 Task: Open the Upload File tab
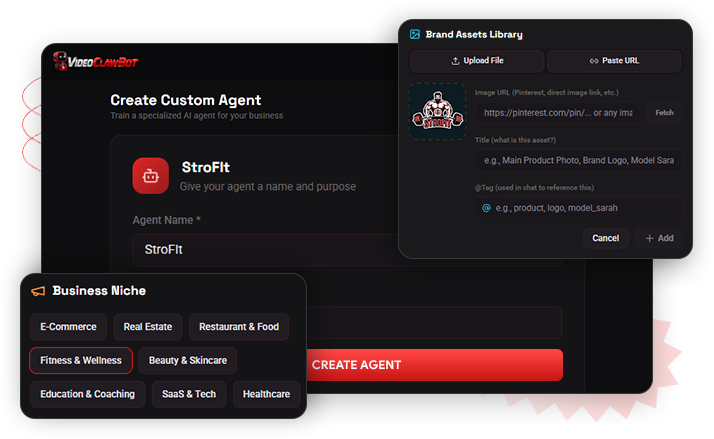tap(477, 61)
